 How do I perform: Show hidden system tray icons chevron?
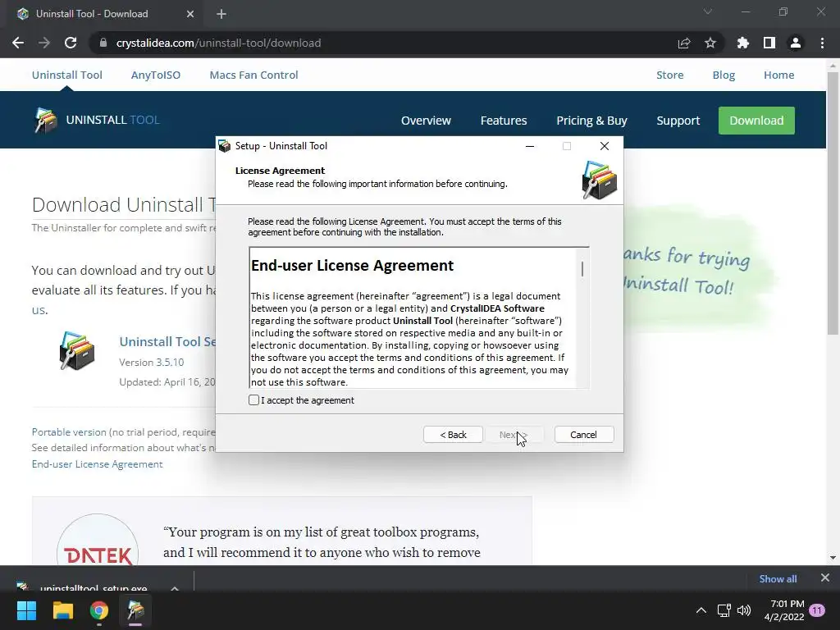[x=701, y=610]
